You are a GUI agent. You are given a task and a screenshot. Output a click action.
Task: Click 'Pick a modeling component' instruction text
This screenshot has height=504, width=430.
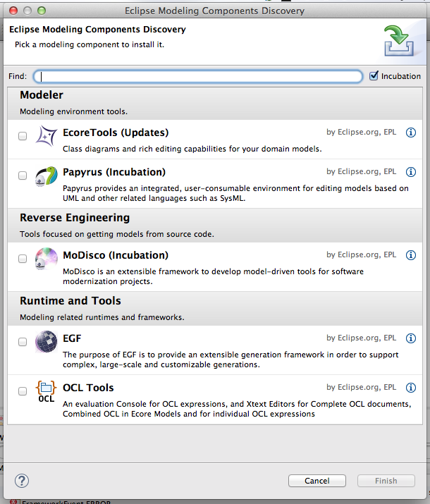pos(90,44)
